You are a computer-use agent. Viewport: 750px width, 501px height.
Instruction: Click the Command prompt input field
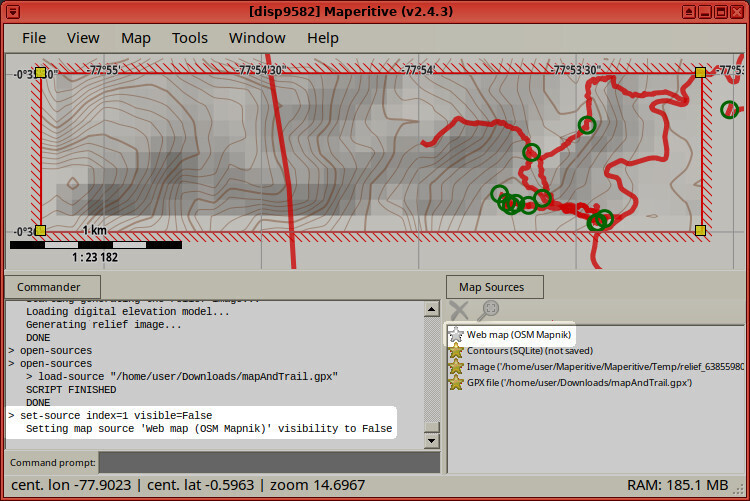click(269, 463)
